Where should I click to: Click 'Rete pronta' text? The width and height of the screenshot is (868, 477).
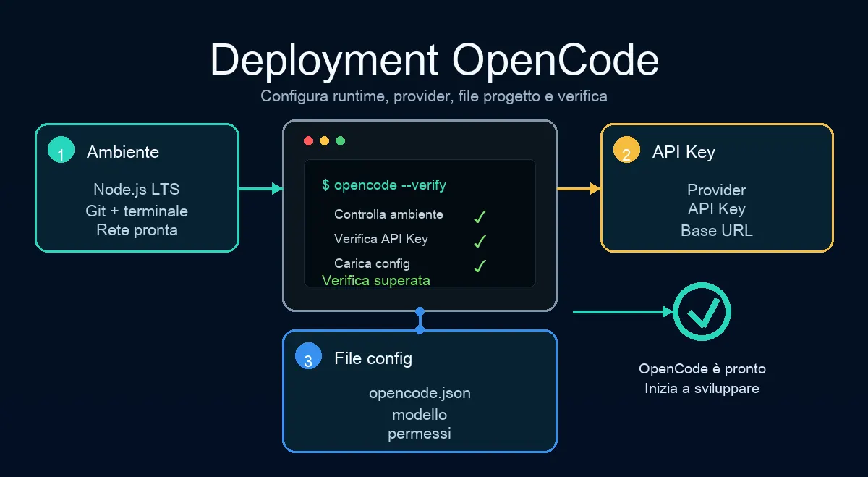point(137,230)
